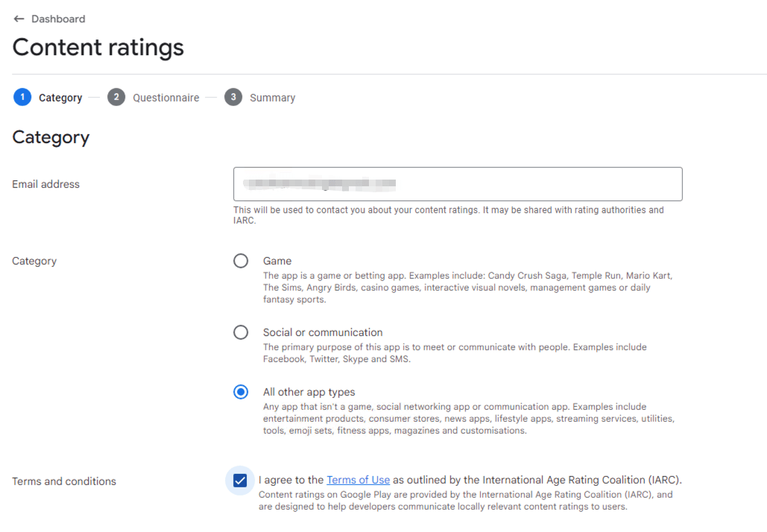Select the All other app types radio button

241,392
